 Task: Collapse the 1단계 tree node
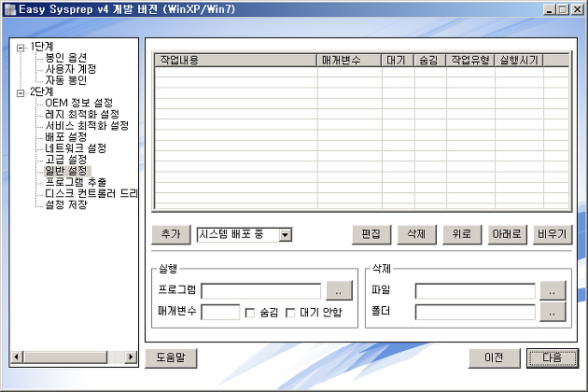21,48
